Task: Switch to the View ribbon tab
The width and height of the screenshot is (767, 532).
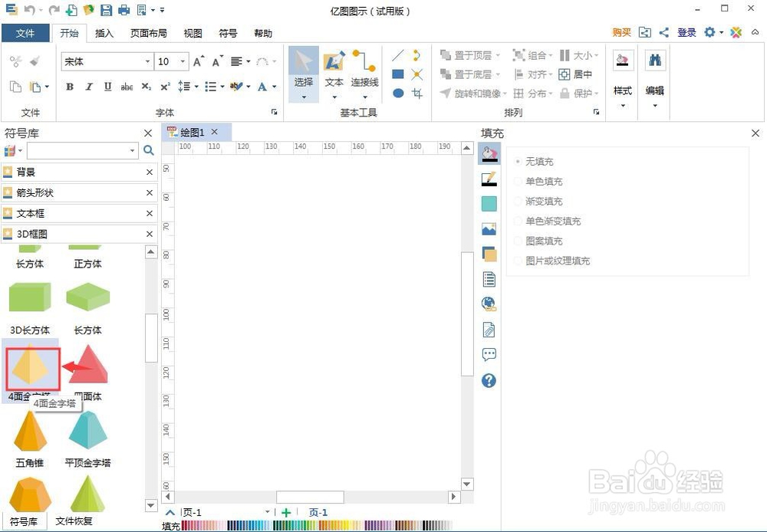Action: (x=193, y=33)
